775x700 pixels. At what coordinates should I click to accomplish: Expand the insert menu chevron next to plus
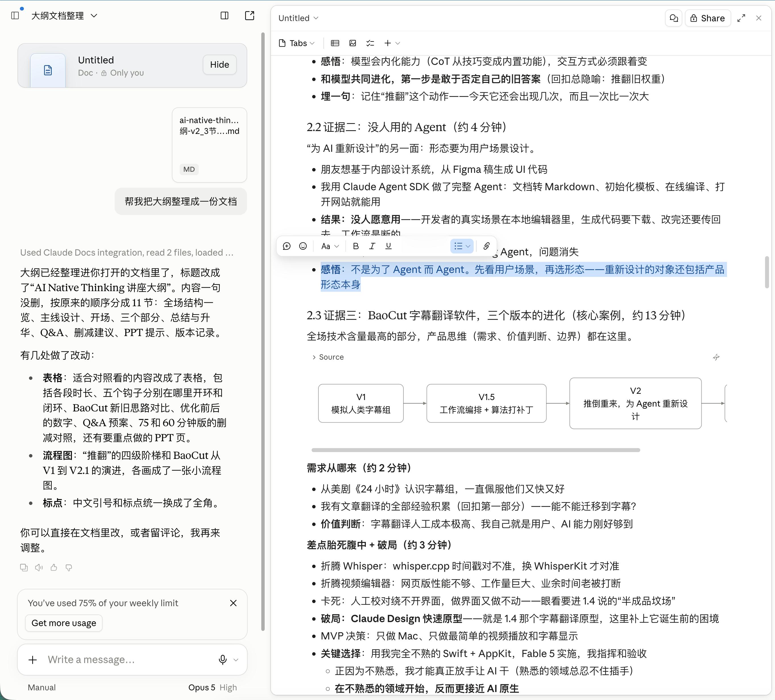[x=398, y=43]
